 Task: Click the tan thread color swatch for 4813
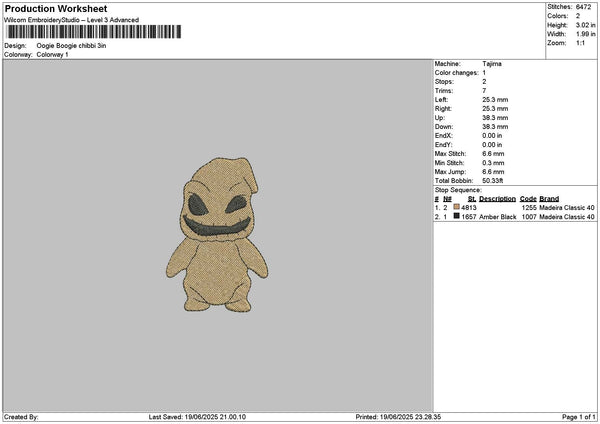[x=457, y=207]
